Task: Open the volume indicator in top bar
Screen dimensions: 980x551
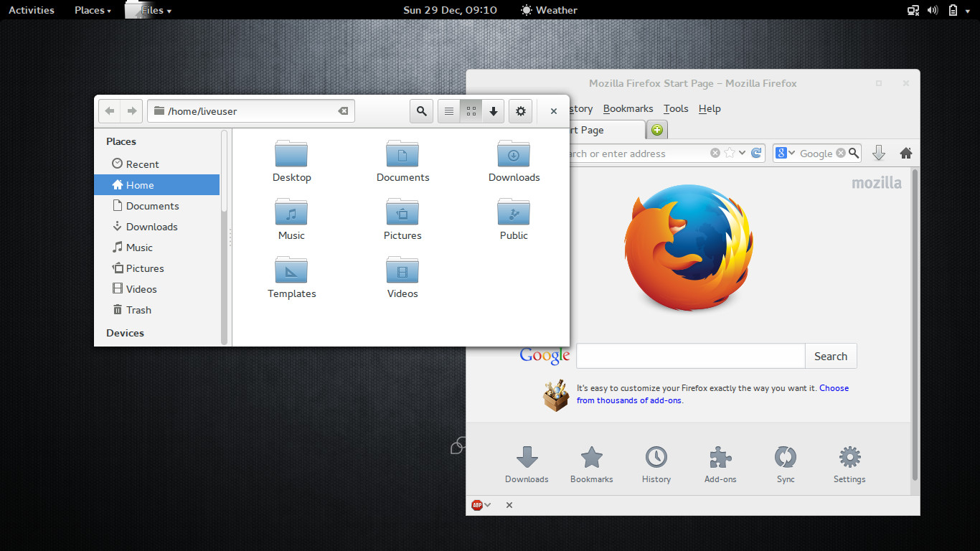Action: [933, 10]
